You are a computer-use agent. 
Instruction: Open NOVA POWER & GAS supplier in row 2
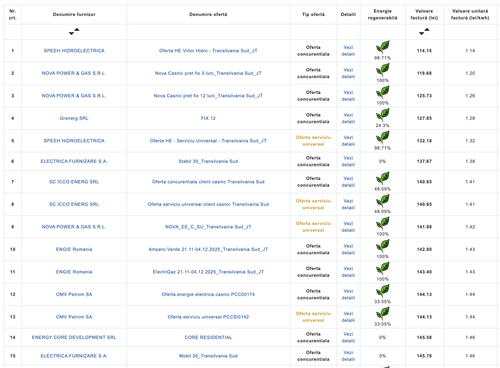pos(74,73)
